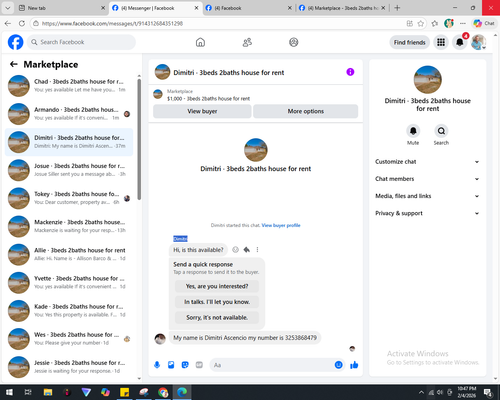The height and width of the screenshot is (400, 500).
Task: Open the Edge settings ellipsis menu
Action: coord(463,23)
